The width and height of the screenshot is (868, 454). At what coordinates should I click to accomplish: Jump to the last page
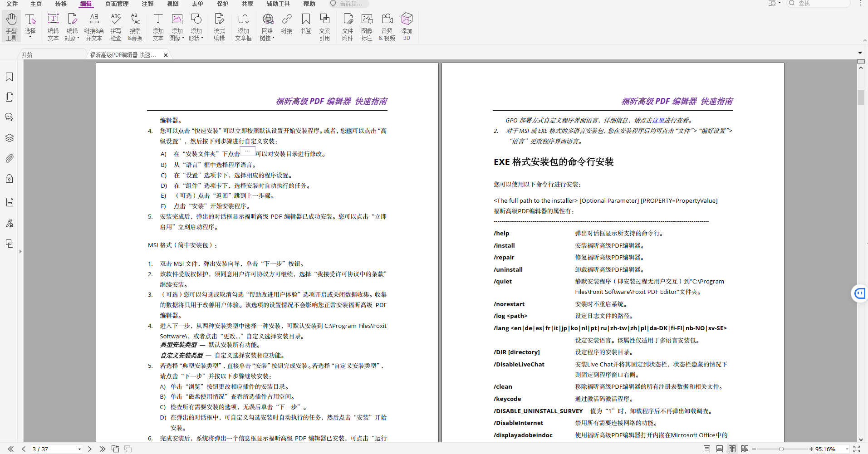(103, 449)
